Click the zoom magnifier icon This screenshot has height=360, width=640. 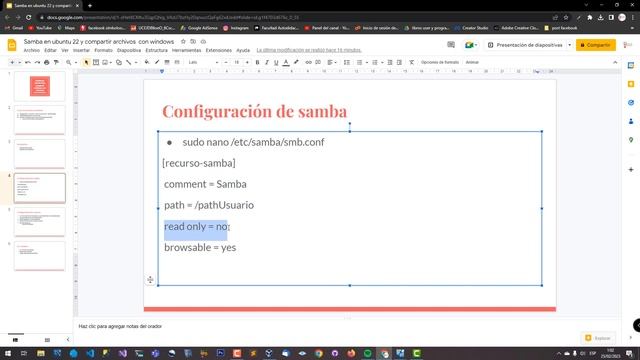pyautogui.click(x=69, y=62)
